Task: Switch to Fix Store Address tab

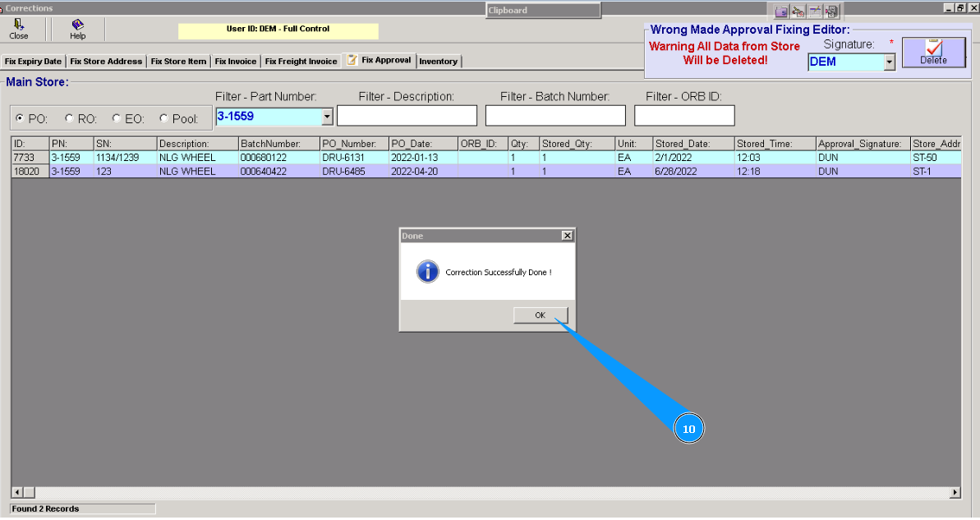Action: (106, 62)
